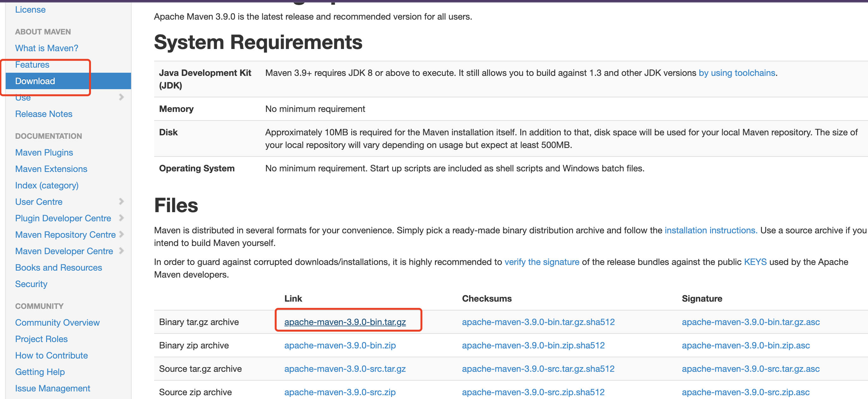868x399 pixels.
Task: Click the 'Binary zip archive' row label
Action: pos(194,345)
